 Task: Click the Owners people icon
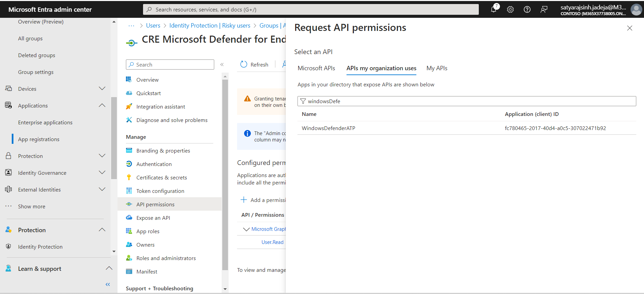[129, 244]
